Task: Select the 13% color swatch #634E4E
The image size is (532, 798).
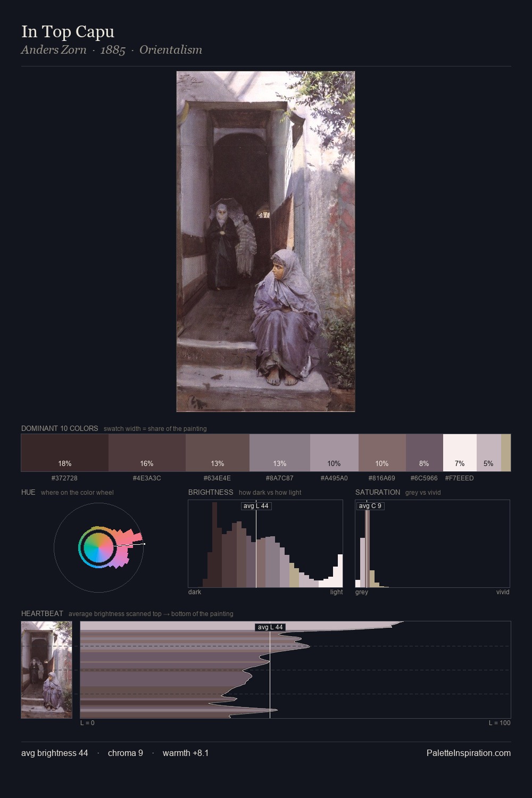Action: (218, 453)
